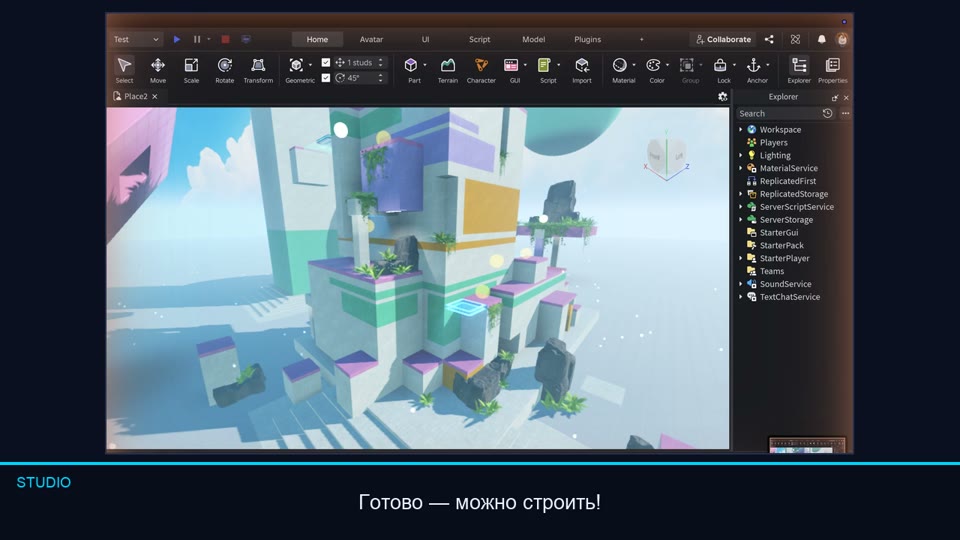Image resolution: width=960 pixels, height=540 pixels.
Task: Open the Part dropdown arrow
Action: [x=425, y=65]
